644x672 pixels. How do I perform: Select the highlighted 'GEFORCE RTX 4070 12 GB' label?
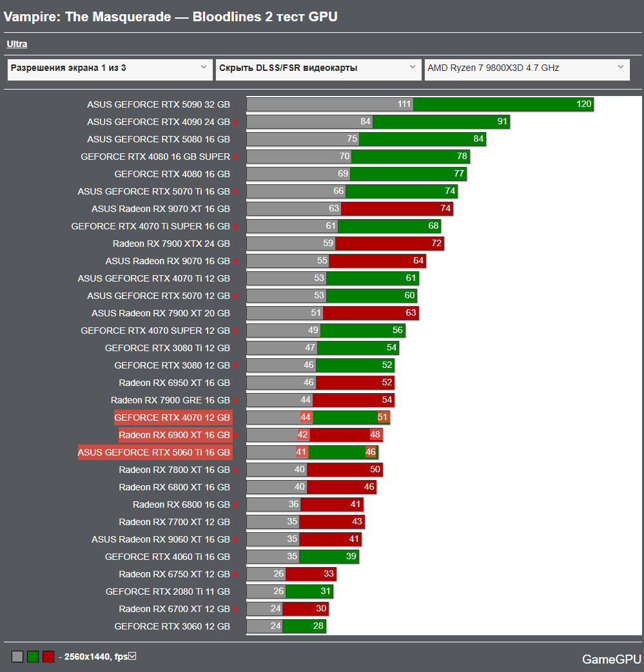click(173, 418)
